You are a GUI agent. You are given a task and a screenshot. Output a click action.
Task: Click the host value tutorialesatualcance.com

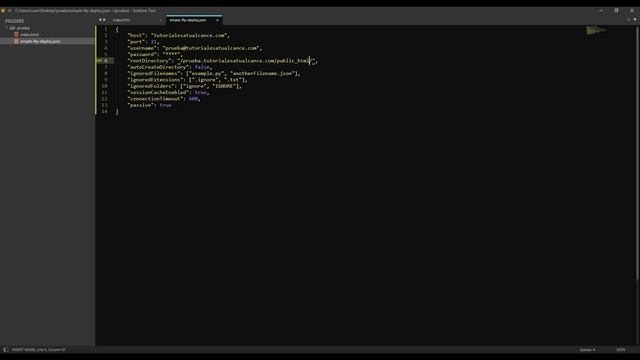pos(189,36)
